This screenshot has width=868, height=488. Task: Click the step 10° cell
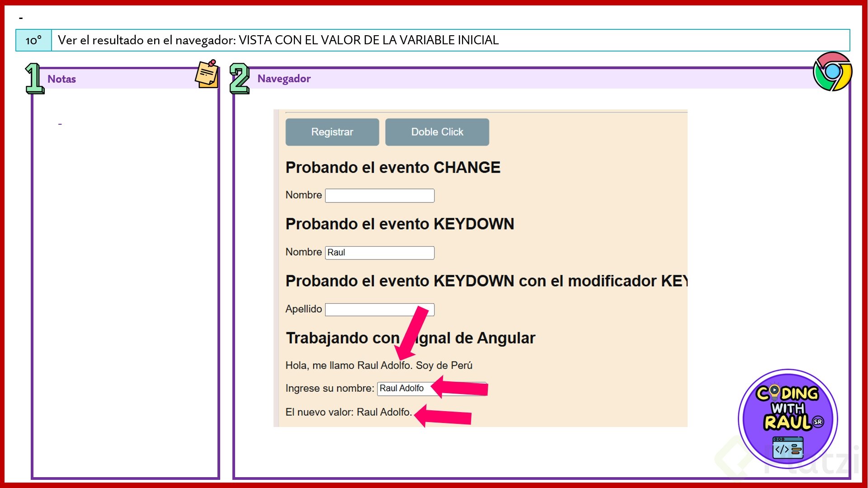coord(33,41)
